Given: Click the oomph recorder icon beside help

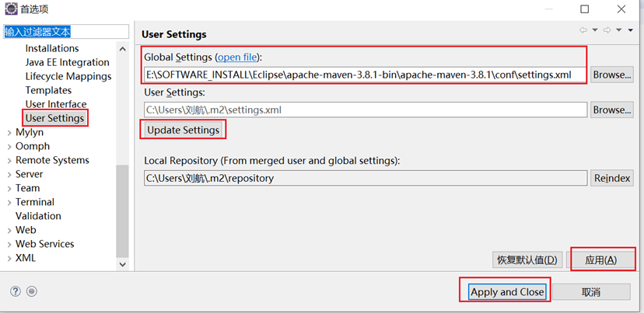Looking at the screenshot, I should [32, 291].
